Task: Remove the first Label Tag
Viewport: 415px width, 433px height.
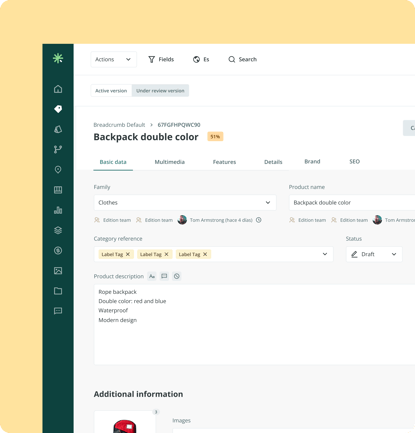Action: coord(128,254)
